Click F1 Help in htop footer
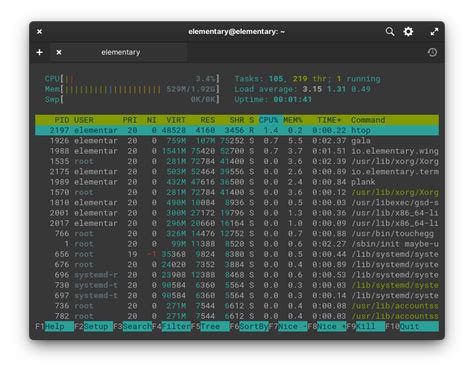474x377 pixels. [x=55, y=326]
